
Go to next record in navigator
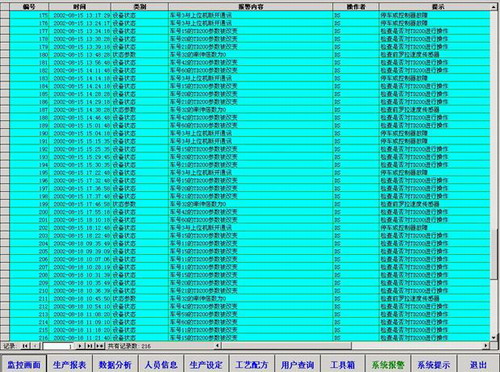pyautogui.click(x=80, y=346)
